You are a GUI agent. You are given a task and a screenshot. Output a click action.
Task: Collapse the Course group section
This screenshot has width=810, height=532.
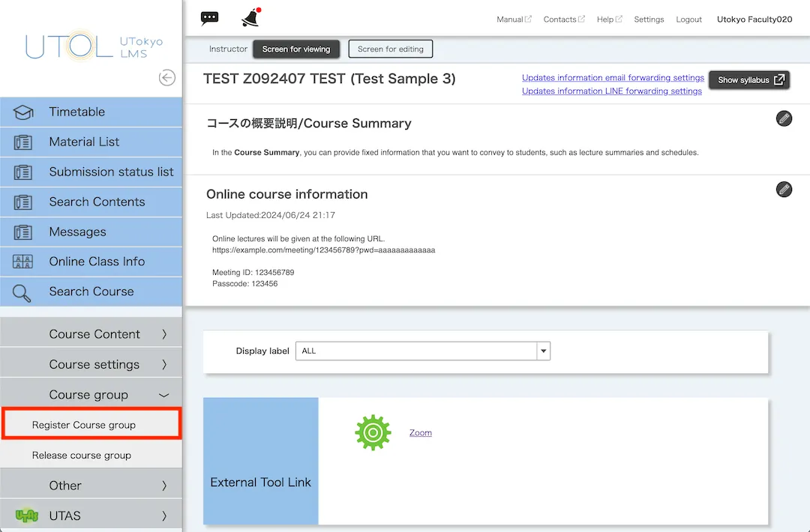pyautogui.click(x=91, y=395)
